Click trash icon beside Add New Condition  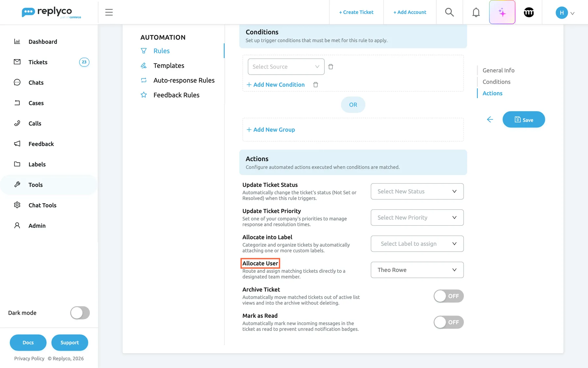pyautogui.click(x=316, y=85)
